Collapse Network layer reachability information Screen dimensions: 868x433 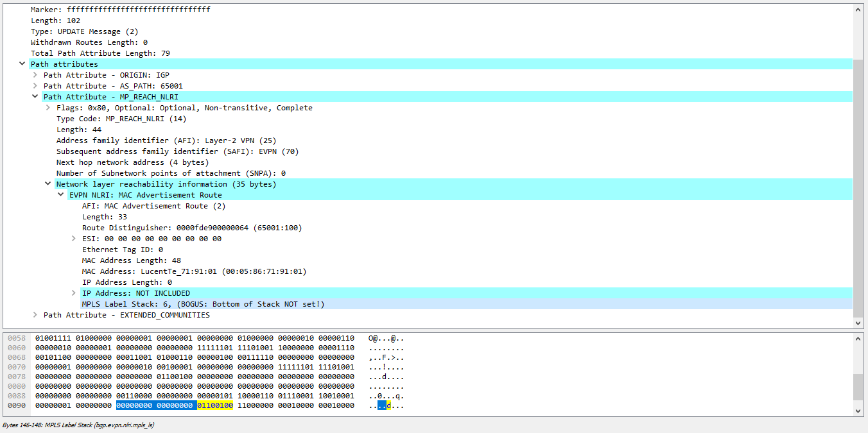[x=48, y=184]
